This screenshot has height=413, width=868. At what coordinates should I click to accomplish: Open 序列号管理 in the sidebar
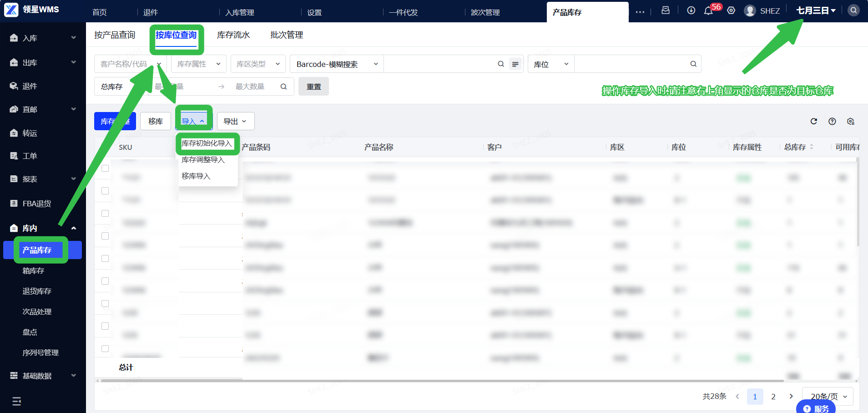[x=40, y=352]
